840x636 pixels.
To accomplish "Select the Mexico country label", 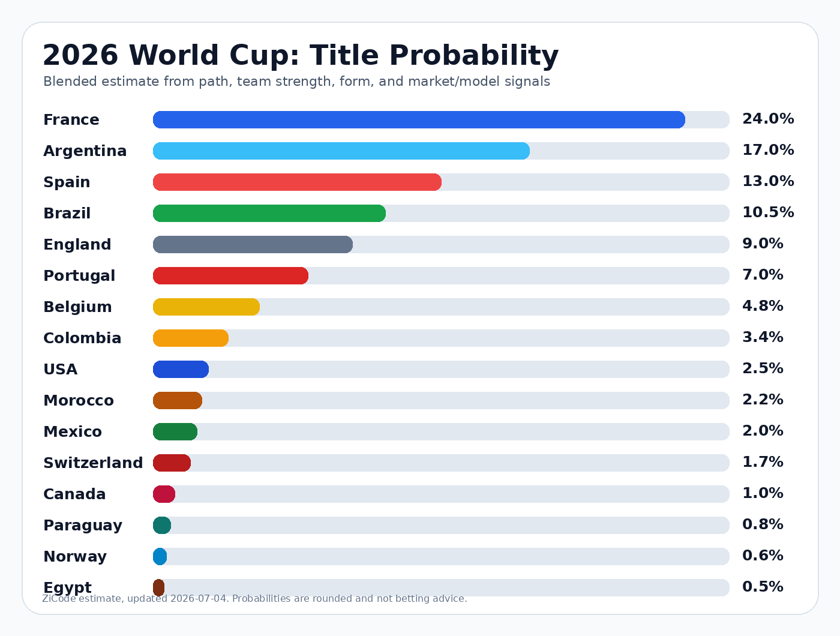I will [x=73, y=431].
